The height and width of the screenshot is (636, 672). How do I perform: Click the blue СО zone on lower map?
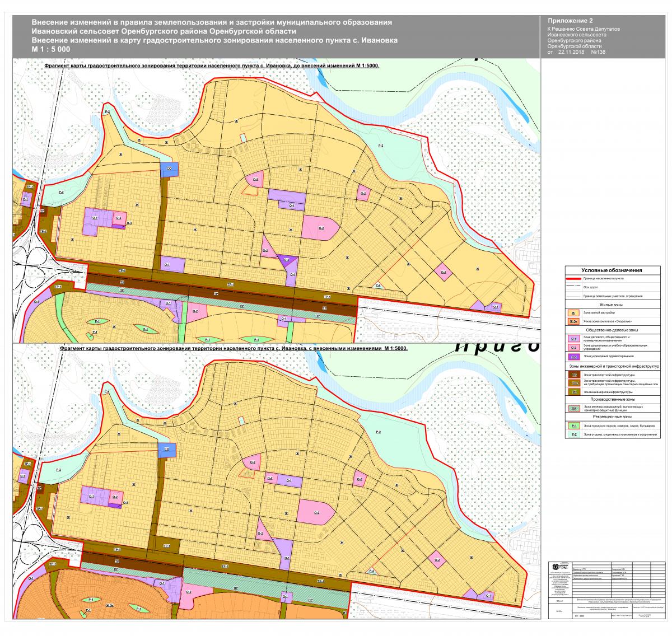pos(167,450)
